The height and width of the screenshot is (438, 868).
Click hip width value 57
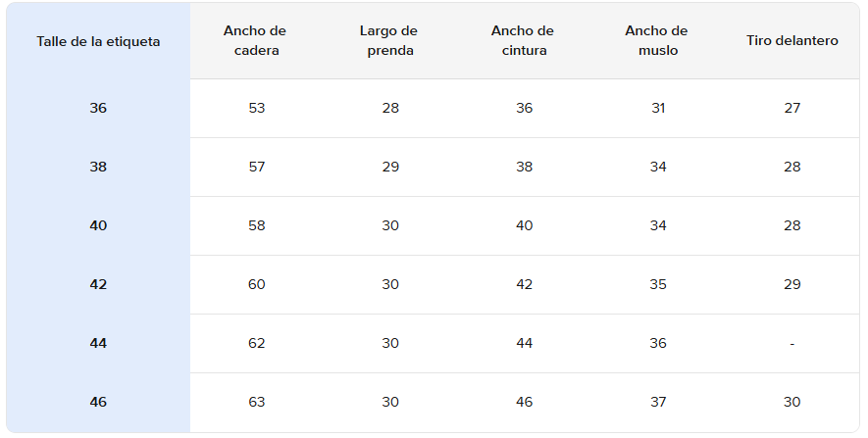[x=257, y=167]
